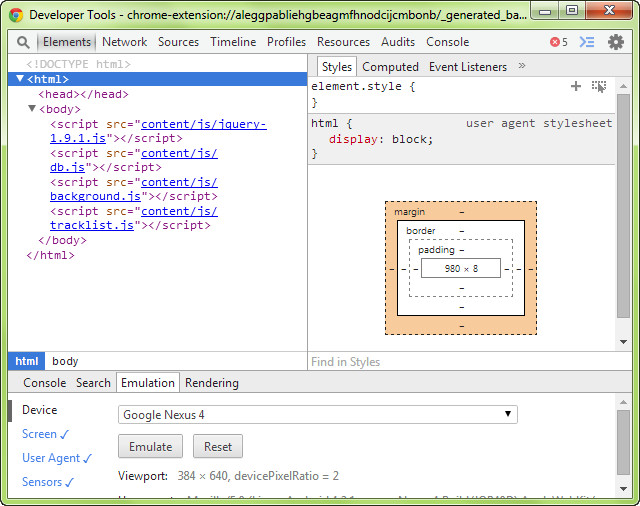This screenshot has height=506, width=640.
Task: Click the block value of display
Action: [x=409, y=139]
